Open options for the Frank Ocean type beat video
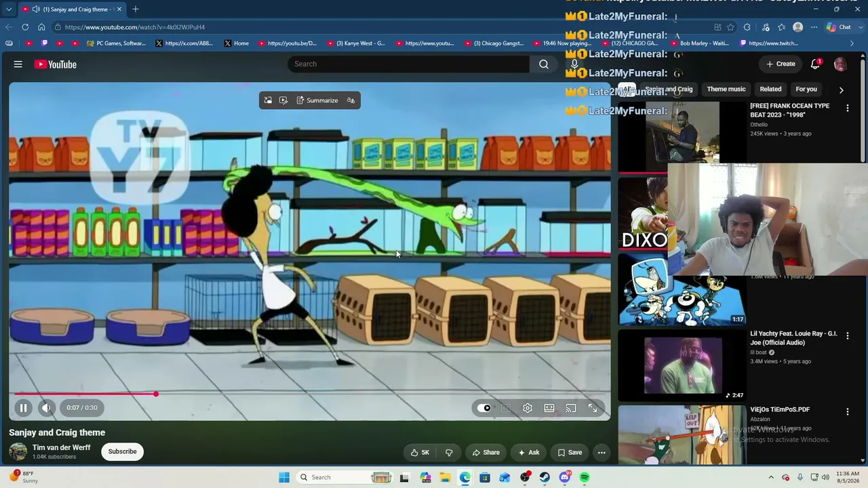Viewport: 868px width, 488px height. coord(847,108)
